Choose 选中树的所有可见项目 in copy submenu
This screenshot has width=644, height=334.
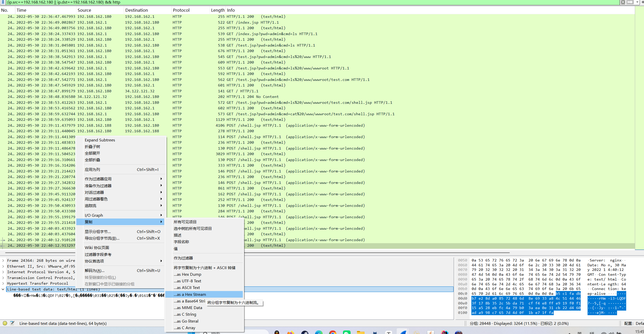(x=204, y=228)
